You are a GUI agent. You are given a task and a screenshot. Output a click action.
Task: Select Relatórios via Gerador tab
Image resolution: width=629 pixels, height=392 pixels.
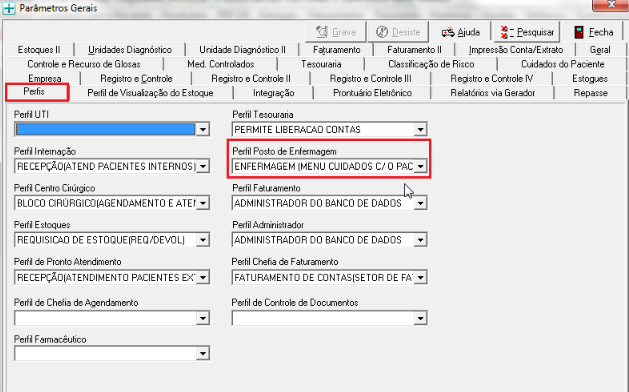tap(493, 93)
